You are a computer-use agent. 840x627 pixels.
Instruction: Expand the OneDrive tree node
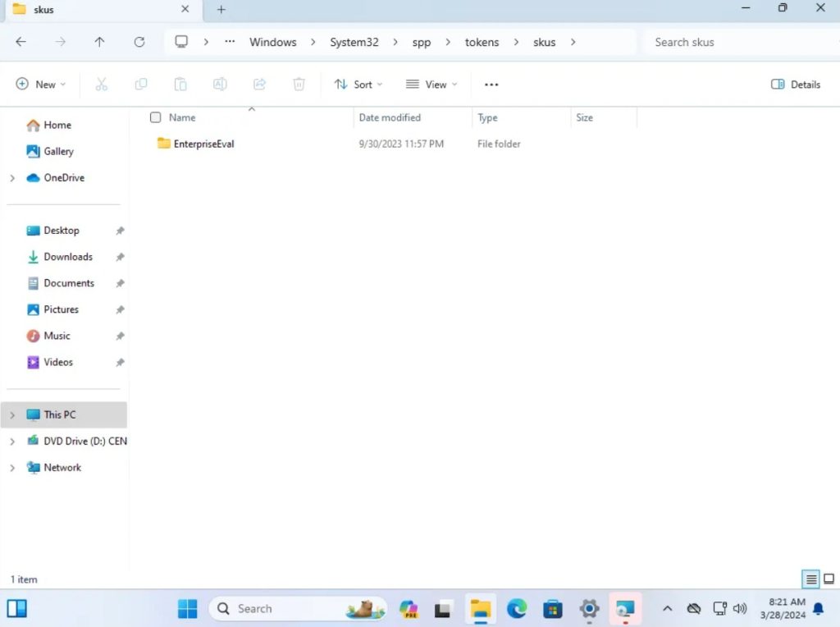[12, 178]
